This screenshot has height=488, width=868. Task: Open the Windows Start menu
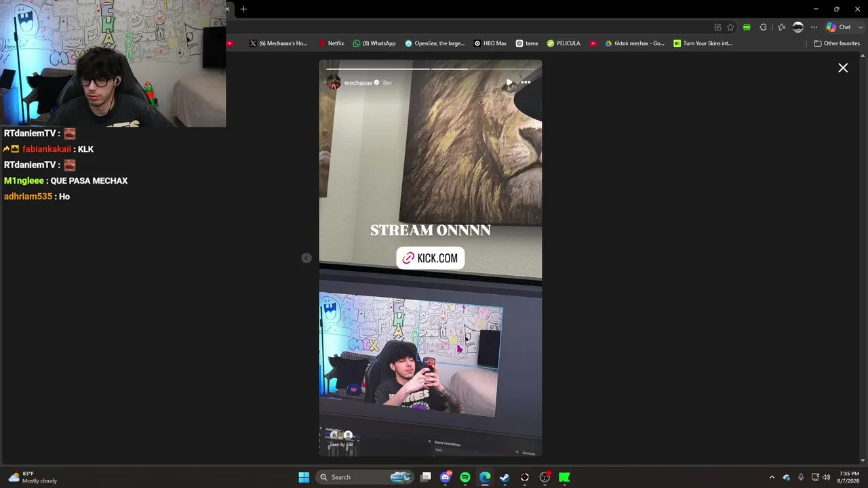pyautogui.click(x=304, y=477)
